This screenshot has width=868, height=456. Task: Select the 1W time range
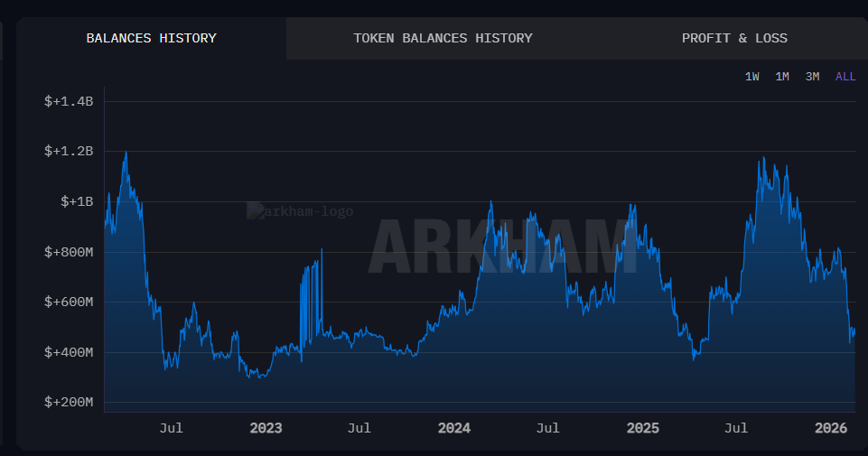751,77
